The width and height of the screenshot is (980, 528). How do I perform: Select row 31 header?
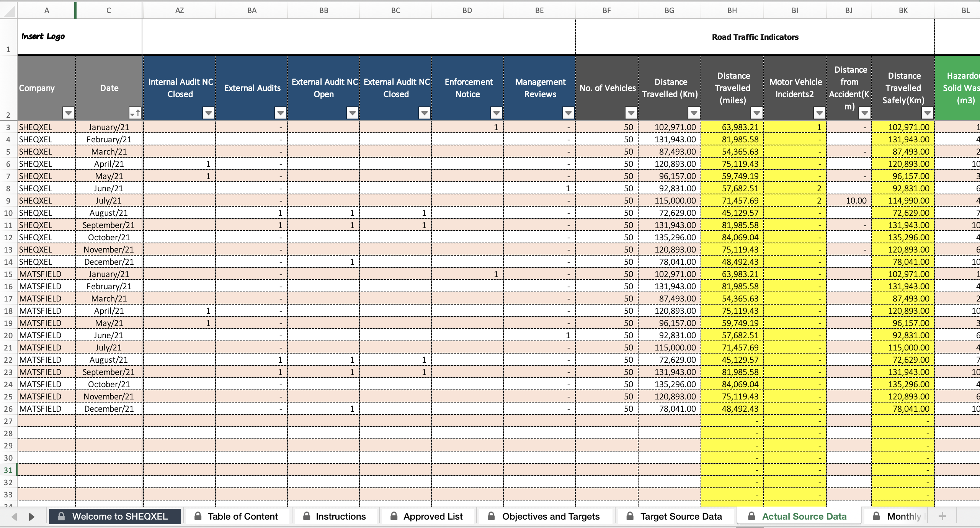(8, 470)
